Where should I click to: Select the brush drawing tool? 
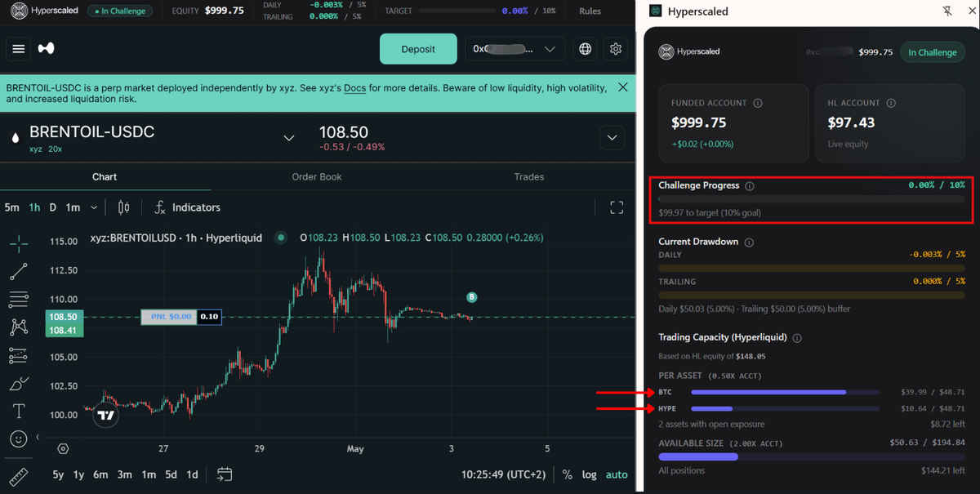coord(19,383)
